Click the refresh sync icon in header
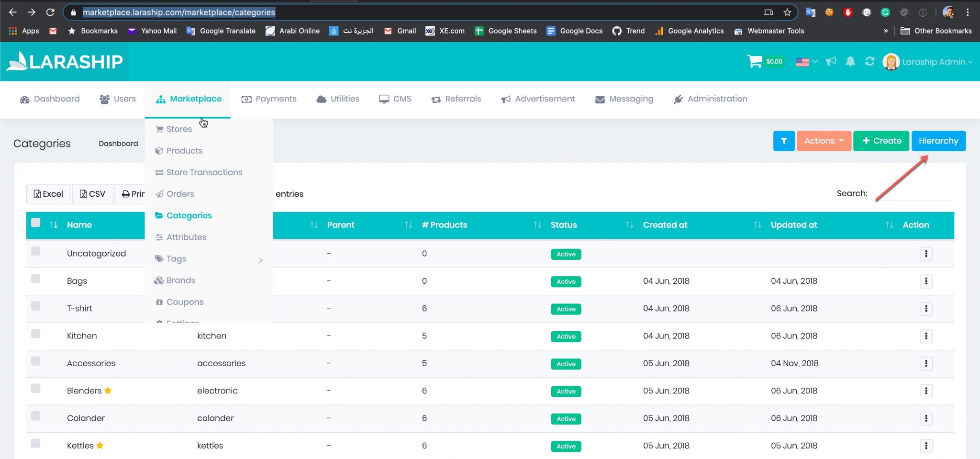Image resolution: width=980 pixels, height=459 pixels. coord(869,61)
